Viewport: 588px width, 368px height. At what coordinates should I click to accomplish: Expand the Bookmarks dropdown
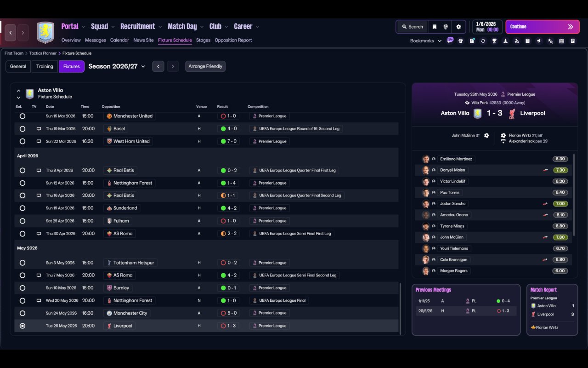click(x=426, y=41)
